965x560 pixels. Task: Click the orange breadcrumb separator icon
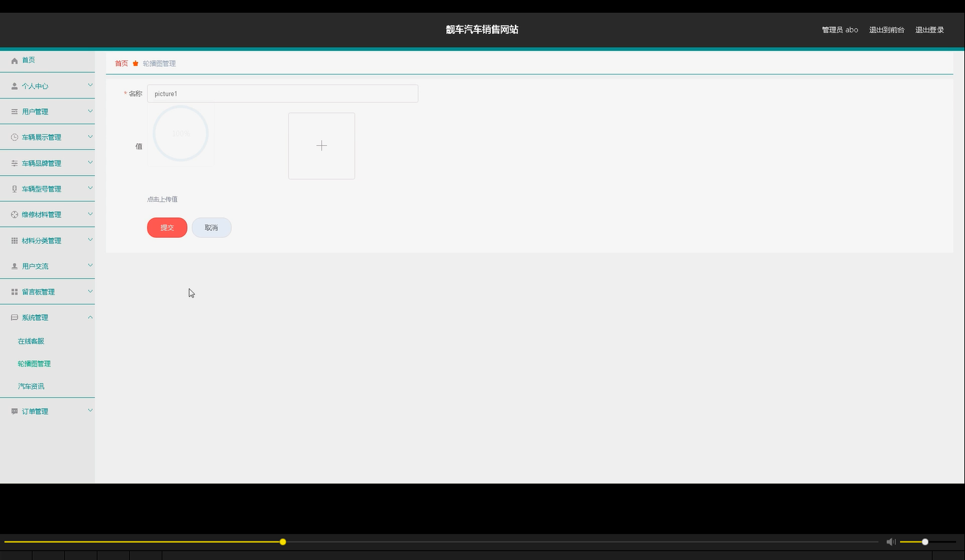coord(136,63)
